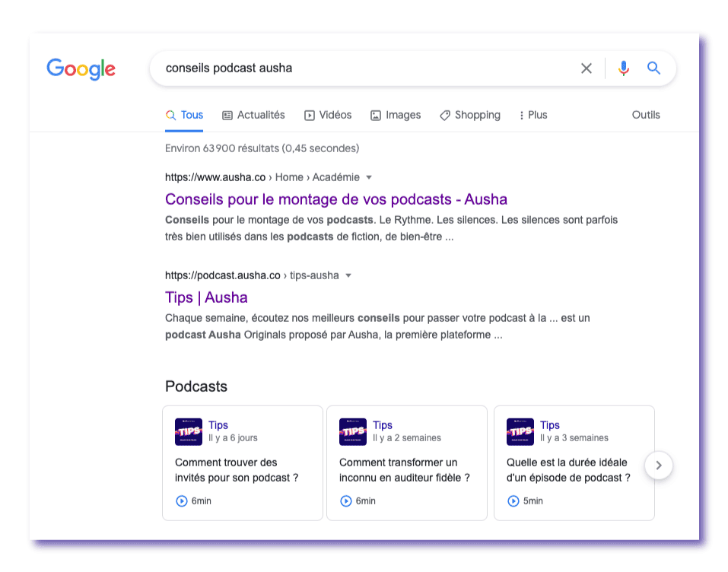Show next podcasts with carousel arrow
The height and width of the screenshot is (572, 728).
click(x=658, y=466)
